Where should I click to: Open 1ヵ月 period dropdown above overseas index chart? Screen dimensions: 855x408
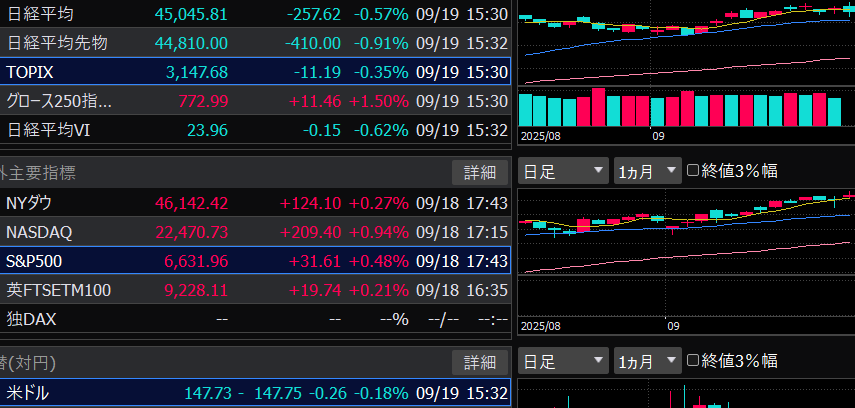coord(646,171)
